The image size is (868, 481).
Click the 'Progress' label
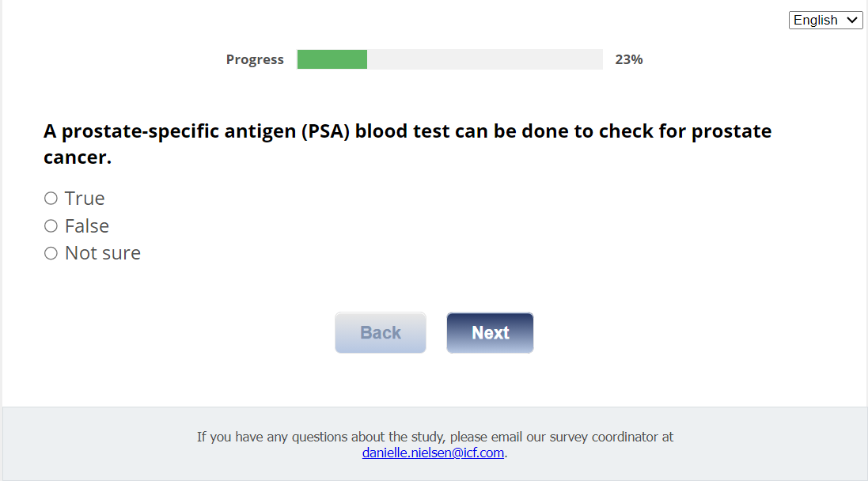[255, 60]
